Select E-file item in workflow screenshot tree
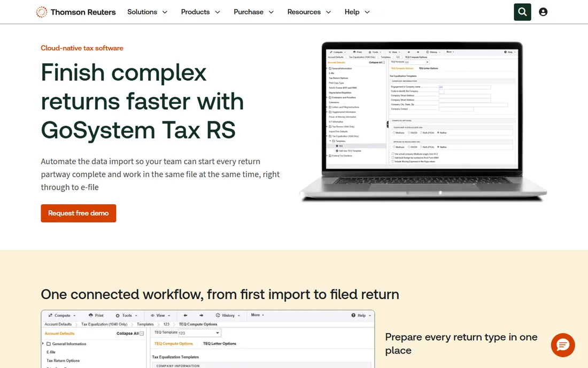This screenshot has width=588, height=368. coord(51,352)
